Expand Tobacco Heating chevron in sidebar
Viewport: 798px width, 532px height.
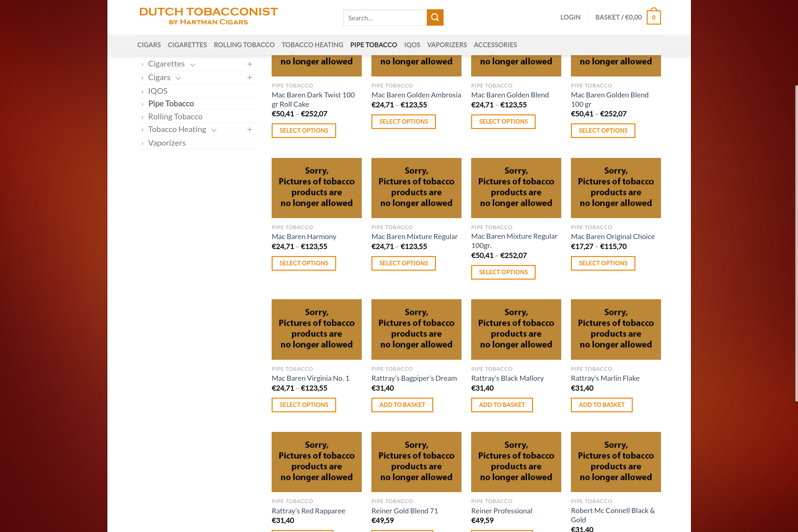(x=214, y=130)
